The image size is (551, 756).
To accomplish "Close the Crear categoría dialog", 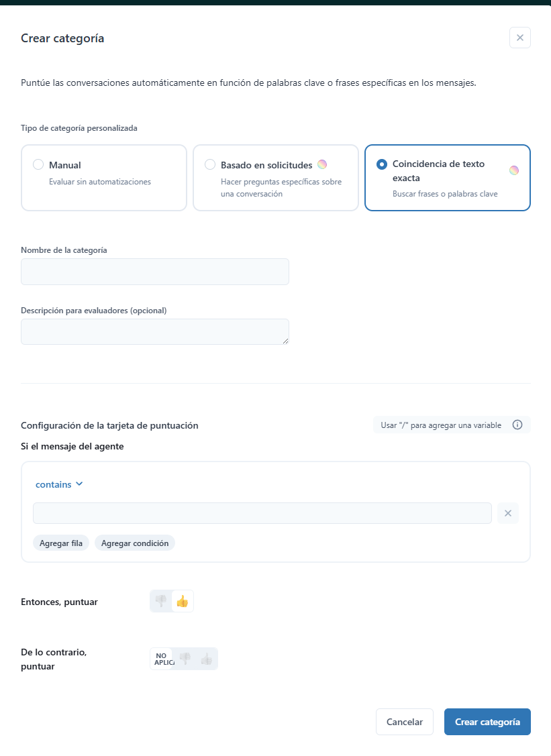I will coord(519,38).
